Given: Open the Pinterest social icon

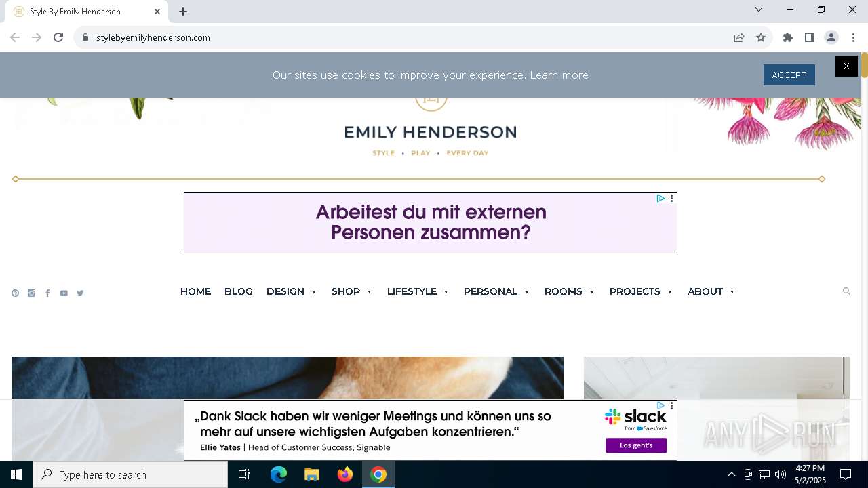Looking at the screenshot, I should pyautogui.click(x=15, y=293).
